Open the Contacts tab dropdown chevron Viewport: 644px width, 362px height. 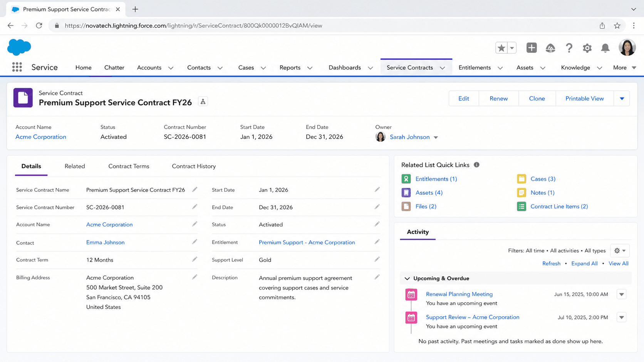click(220, 68)
